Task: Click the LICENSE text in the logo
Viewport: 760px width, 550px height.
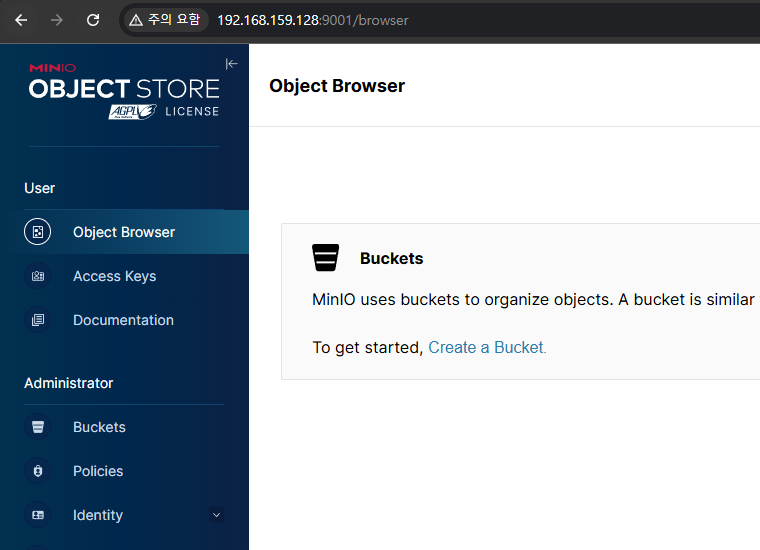Action: coord(192,111)
